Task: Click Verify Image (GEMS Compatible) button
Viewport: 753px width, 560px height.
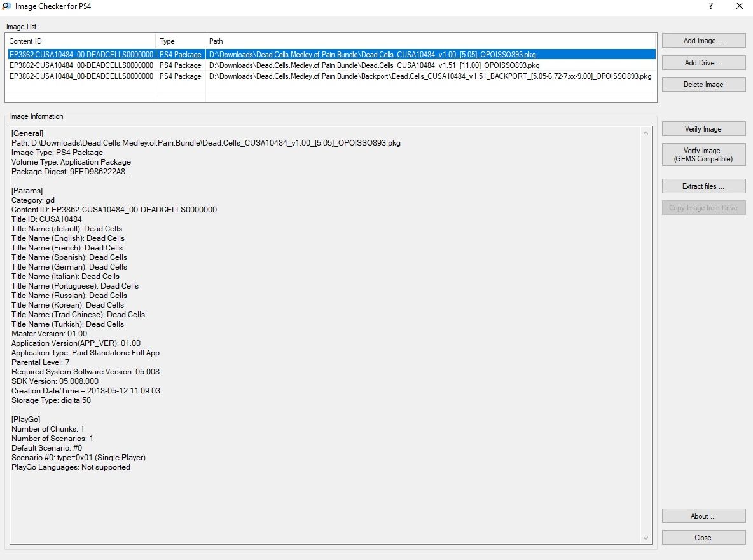Action: click(703, 154)
